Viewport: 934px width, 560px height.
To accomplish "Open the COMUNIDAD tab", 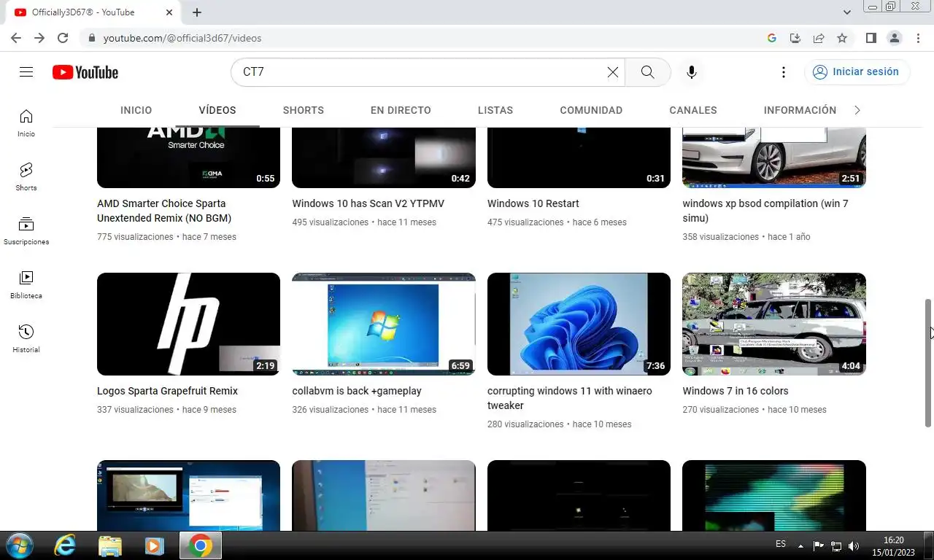I will tap(591, 110).
